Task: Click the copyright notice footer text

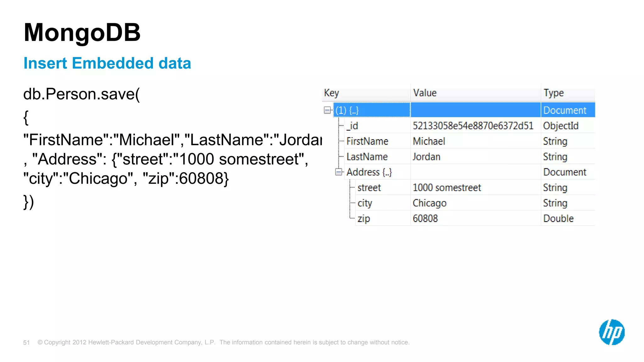Action: tap(224, 342)
